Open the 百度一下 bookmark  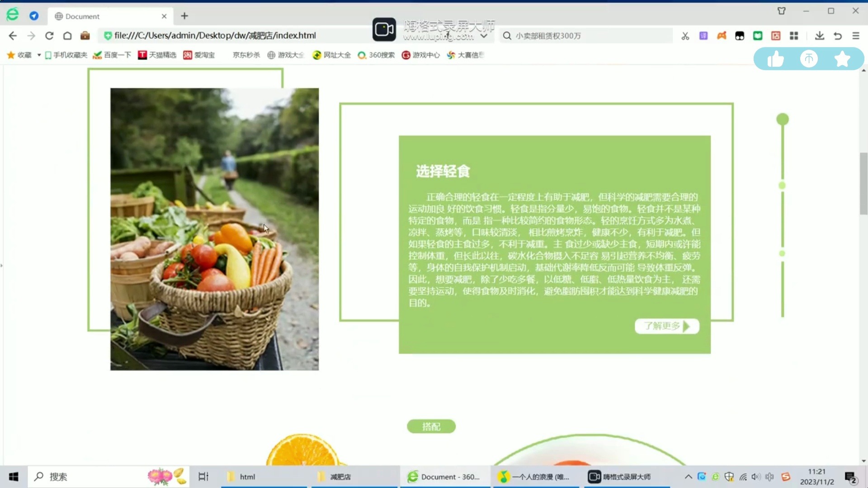tap(112, 55)
